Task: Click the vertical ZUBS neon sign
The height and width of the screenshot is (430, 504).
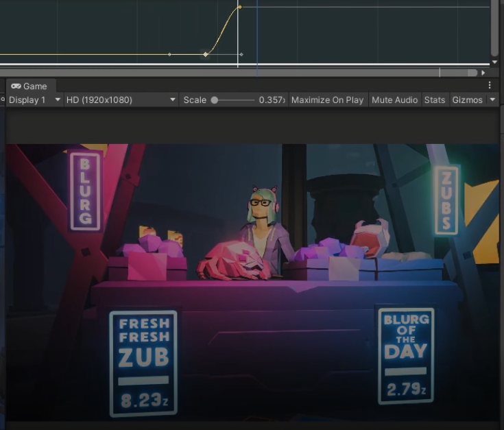Action: 447,200
